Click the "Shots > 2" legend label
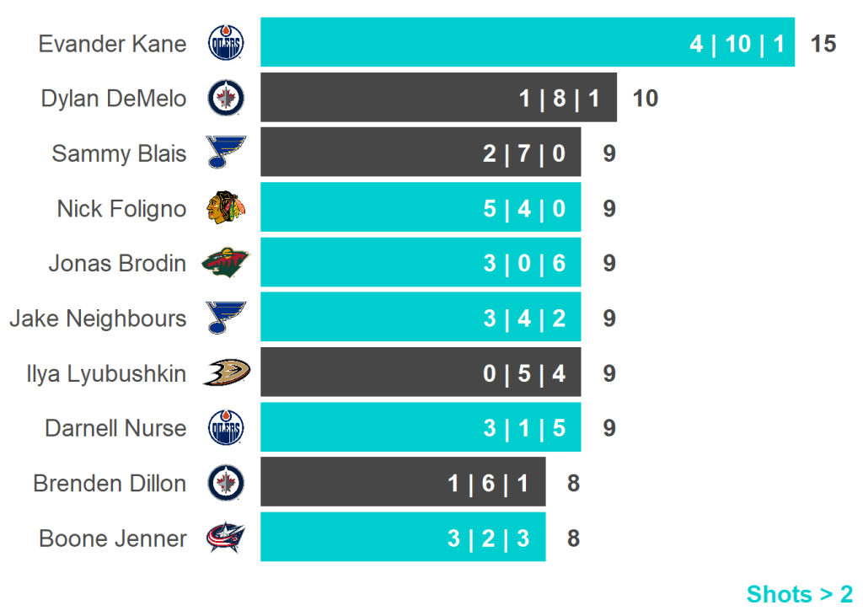Viewport: 863px width, 616px height. [x=799, y=594]
